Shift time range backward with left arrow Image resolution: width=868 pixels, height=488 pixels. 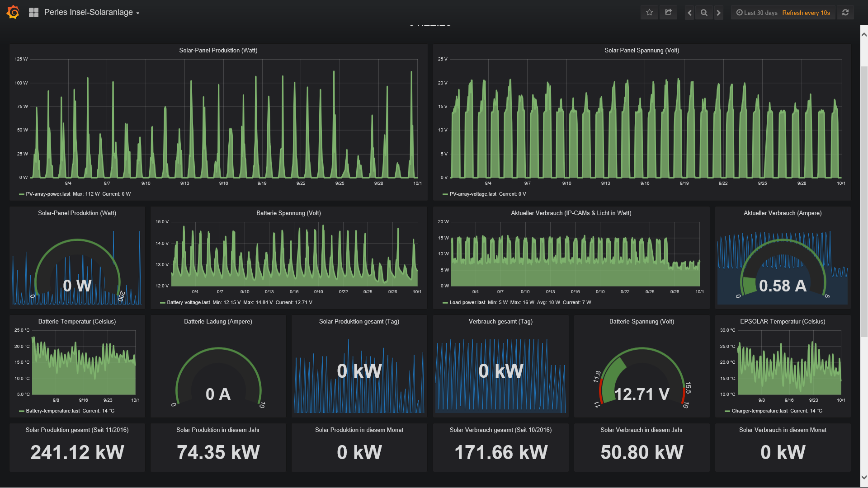[689, 13]
